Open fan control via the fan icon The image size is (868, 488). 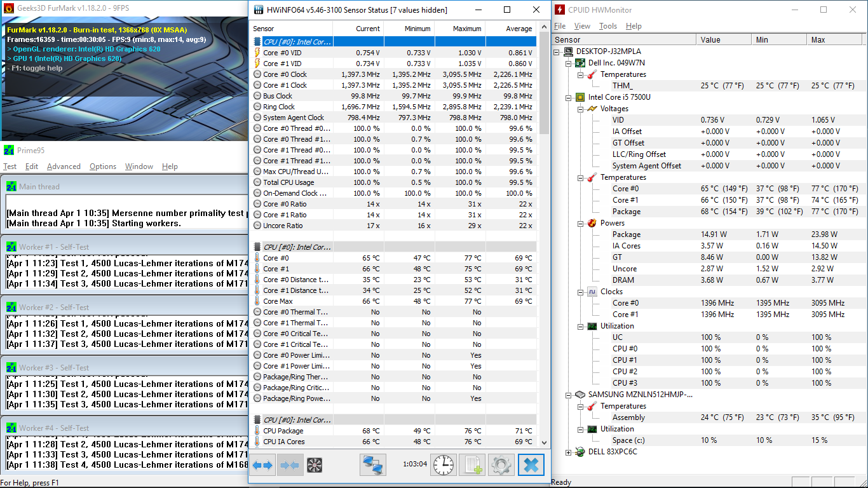point(315,465)
